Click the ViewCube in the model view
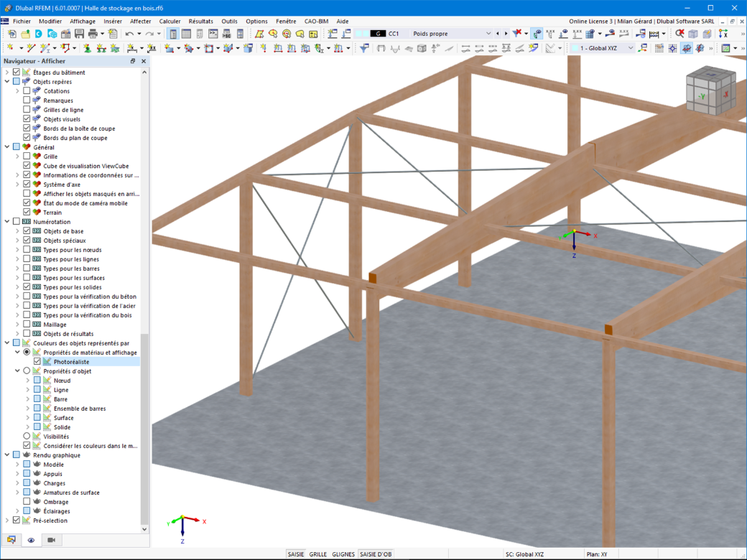747x560 pixels. pyautogui.click(x=710, y=90)
